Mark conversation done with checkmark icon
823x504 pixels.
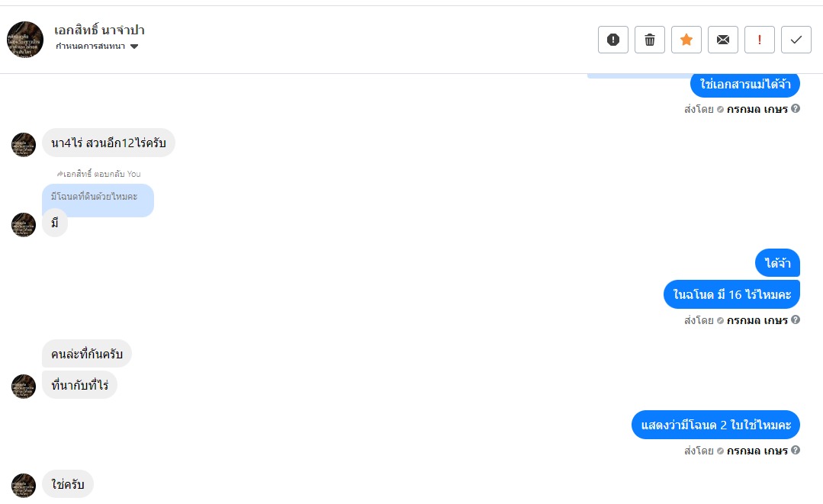point(796,40)
